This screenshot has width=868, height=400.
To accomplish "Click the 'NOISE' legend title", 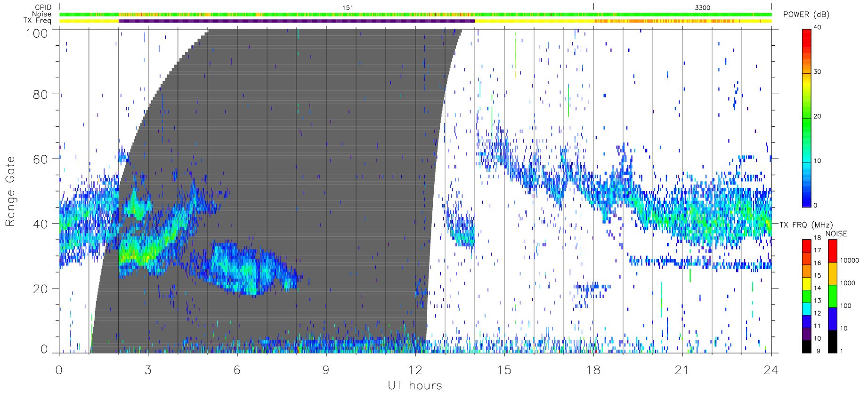I will click(x=836, y=234).
